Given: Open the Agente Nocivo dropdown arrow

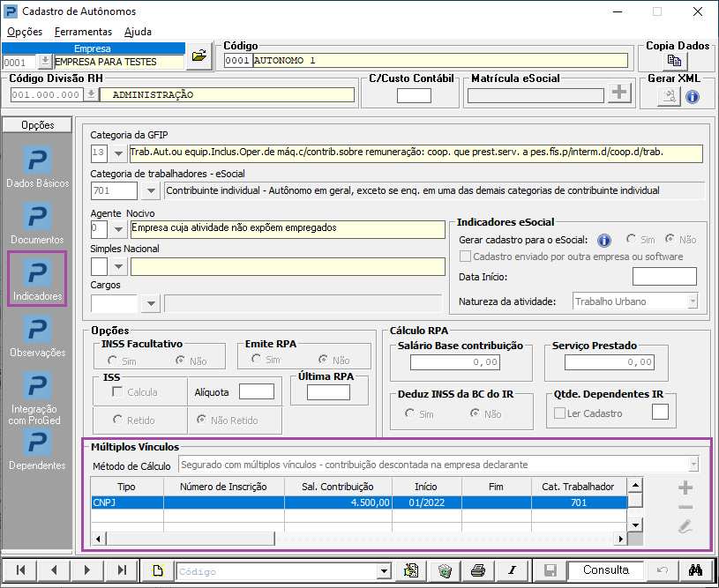Looking at the screenshot, I should click(119, 229).
